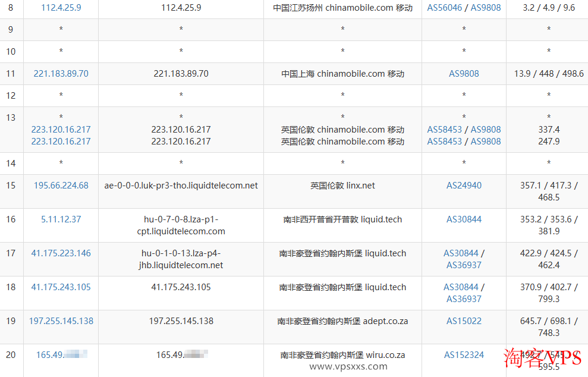Select latency value 247.9 in hop 13

point(549,142)
